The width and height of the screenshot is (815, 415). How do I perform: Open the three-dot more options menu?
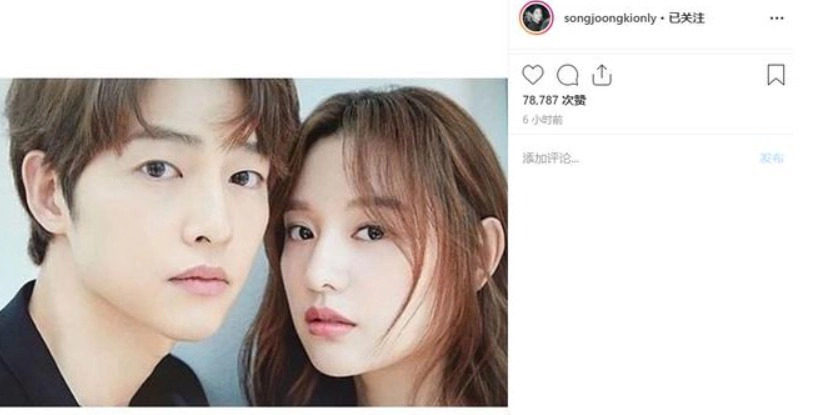pos(777,18)
